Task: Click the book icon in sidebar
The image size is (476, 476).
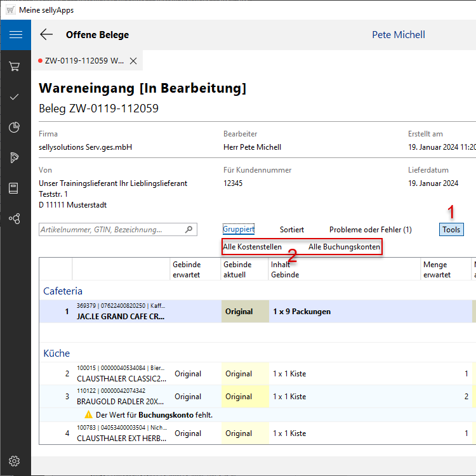Action: click(x=15, y=188)
